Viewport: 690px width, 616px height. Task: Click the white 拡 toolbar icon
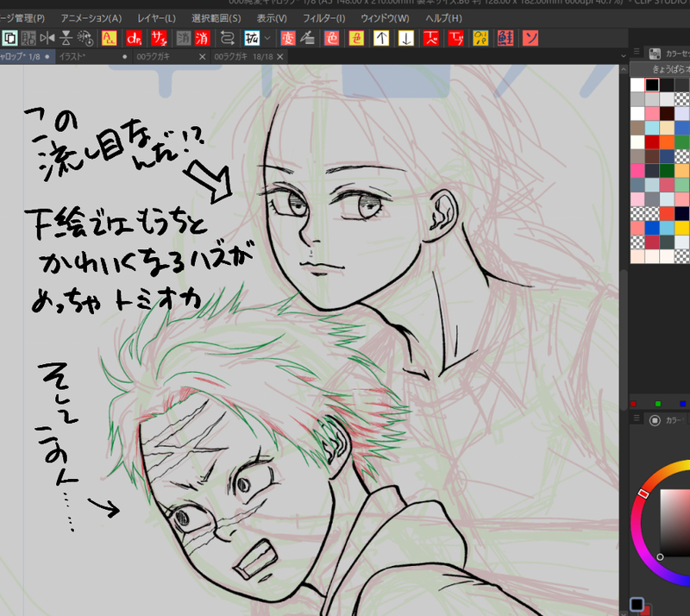pos(252,38)
